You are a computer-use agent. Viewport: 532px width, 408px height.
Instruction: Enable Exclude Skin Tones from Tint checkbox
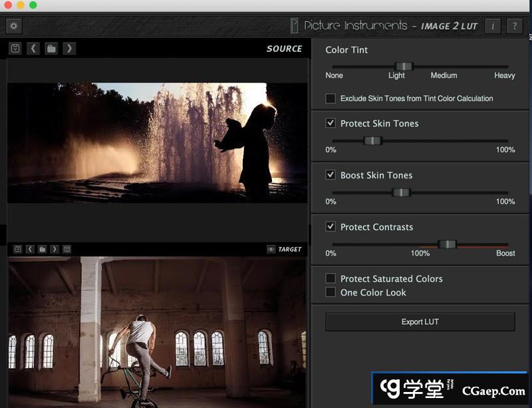(331, 99)
